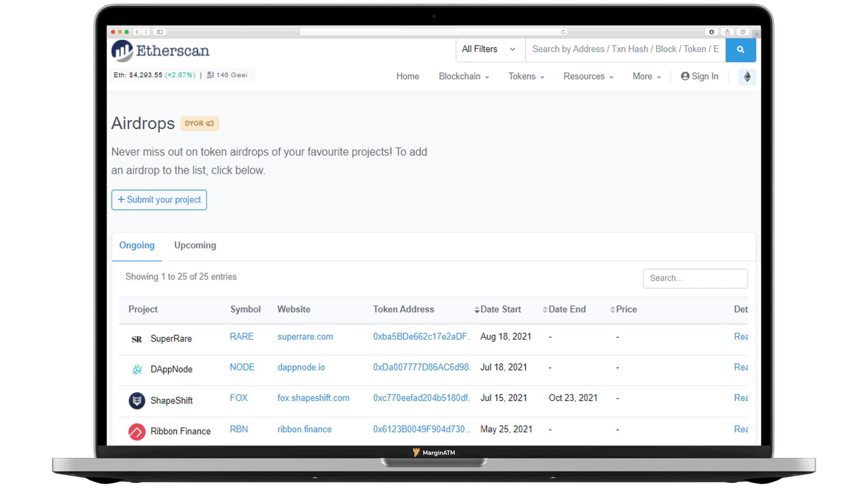Switch to the Ongoing tab
868x488 pixels.
137,245
